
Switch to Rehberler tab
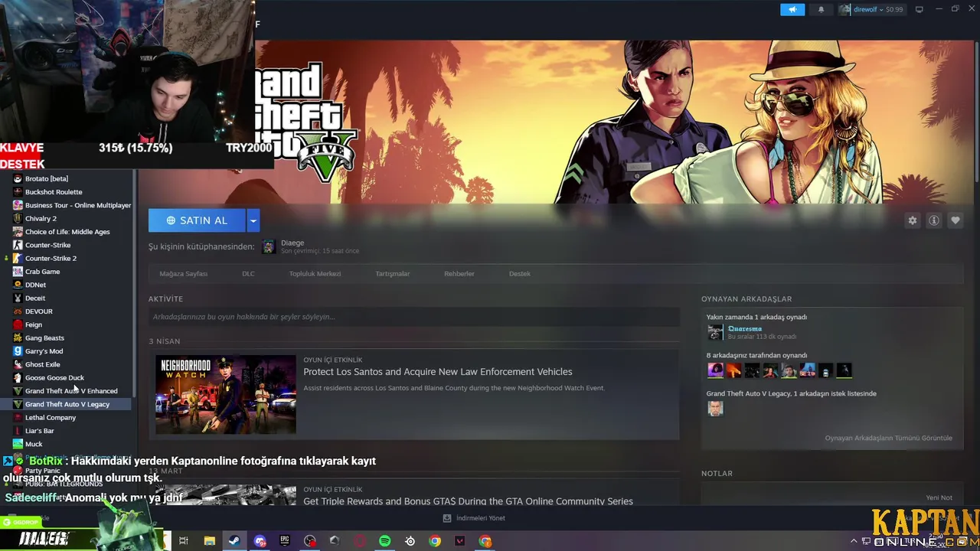pos(459,273)
